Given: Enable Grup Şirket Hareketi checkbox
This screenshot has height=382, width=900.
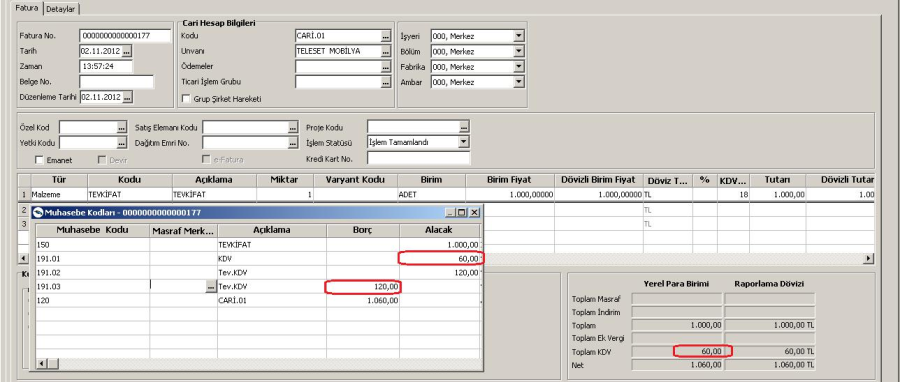Looking at the screenshot, I should click(186, 99).
